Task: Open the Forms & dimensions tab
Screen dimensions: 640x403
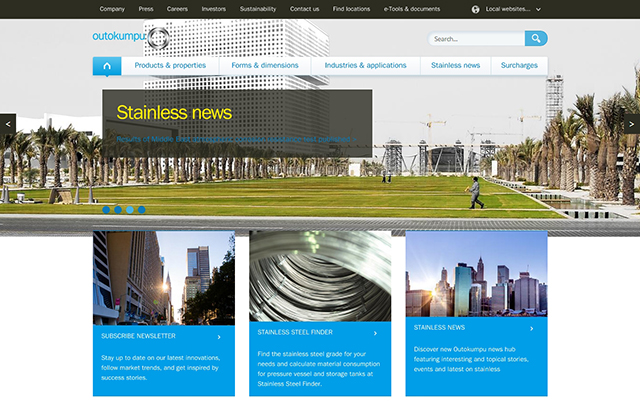Action: pyautogui.click(x=264, y=66)
